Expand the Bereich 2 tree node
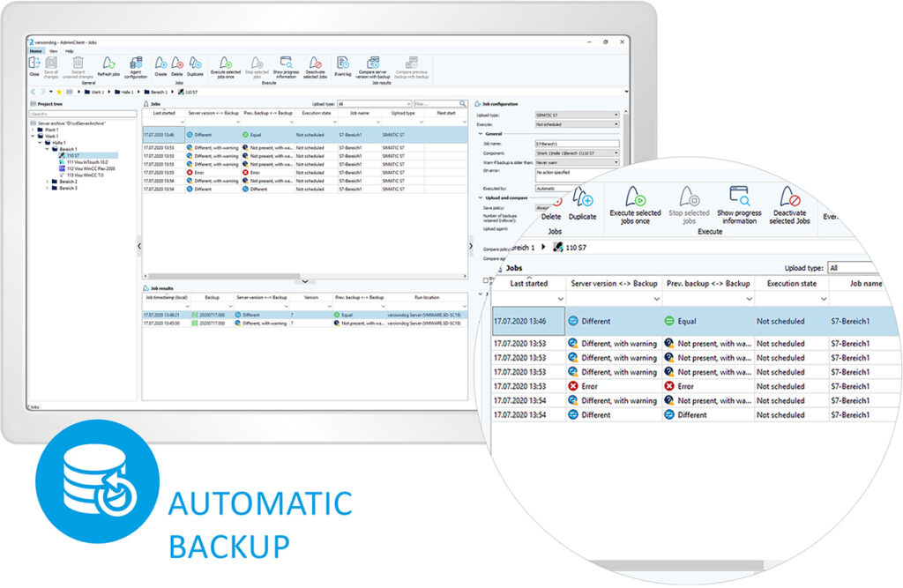 [x=48, y=182]
